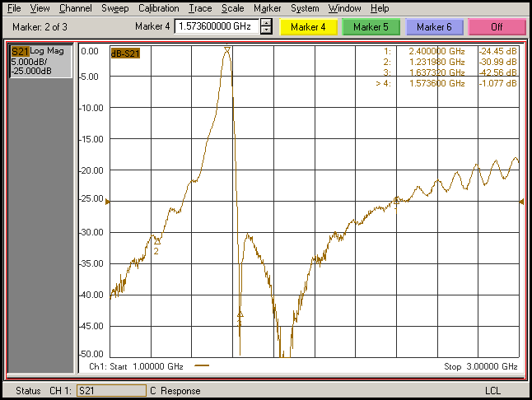The height and width of the screenshot is (400, 532).
Task: Click the -50.00 axis label
Action: [91, 354]
